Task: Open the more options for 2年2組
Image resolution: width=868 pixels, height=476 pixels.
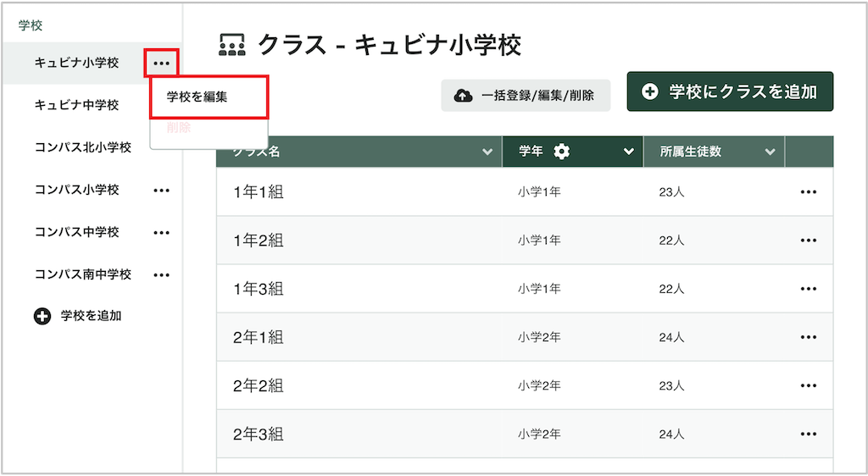Action: 808,386
